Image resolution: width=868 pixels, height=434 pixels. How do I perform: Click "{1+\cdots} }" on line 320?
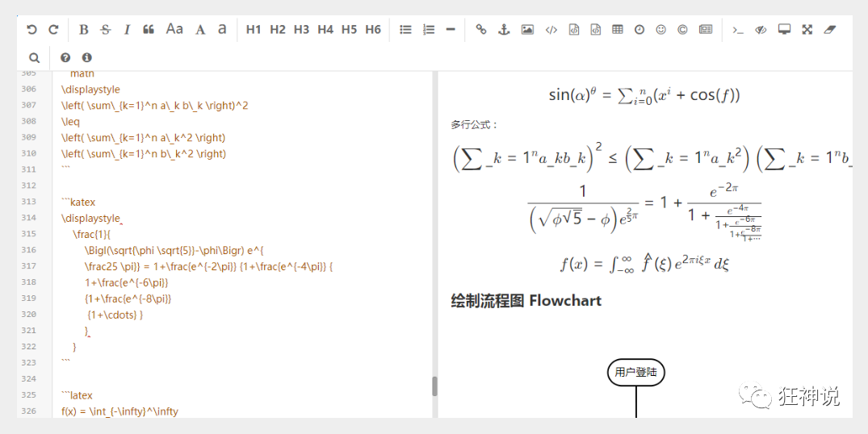[x=115, y=315]
